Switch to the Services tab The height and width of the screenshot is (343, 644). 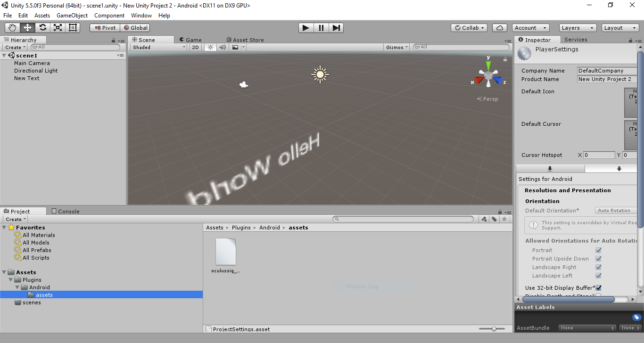576,40
